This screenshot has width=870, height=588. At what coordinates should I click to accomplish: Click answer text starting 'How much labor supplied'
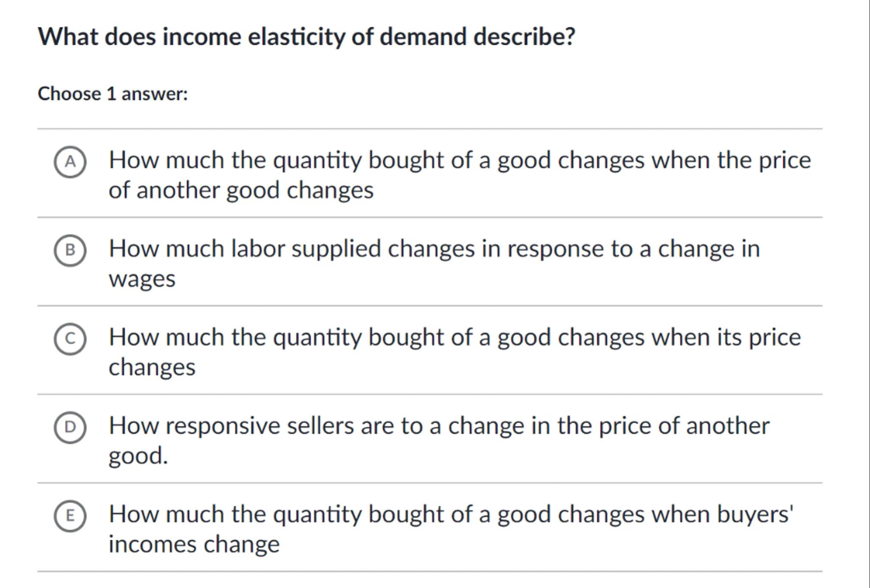coord(434,249)
